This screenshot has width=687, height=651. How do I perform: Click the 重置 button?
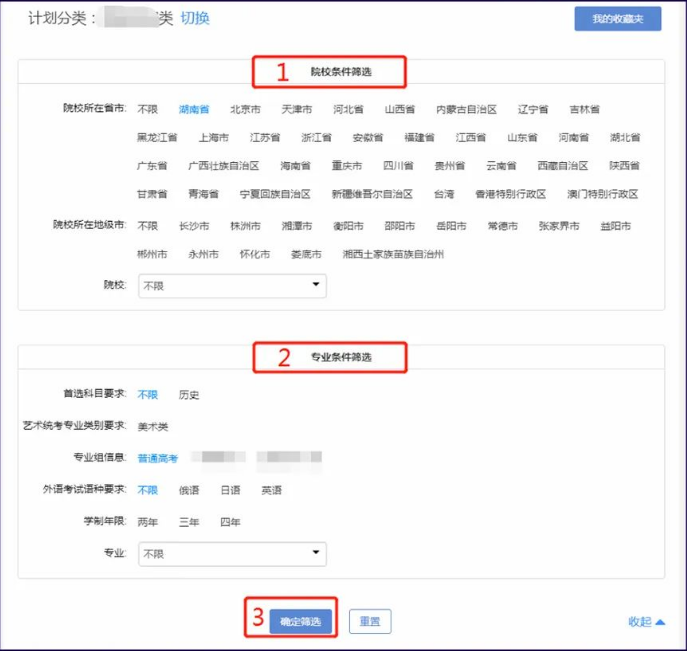pos(369,622)
